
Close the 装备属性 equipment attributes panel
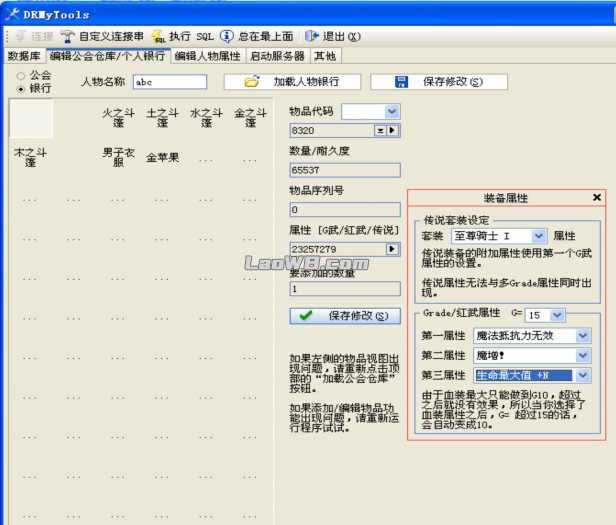coord(597,198)
